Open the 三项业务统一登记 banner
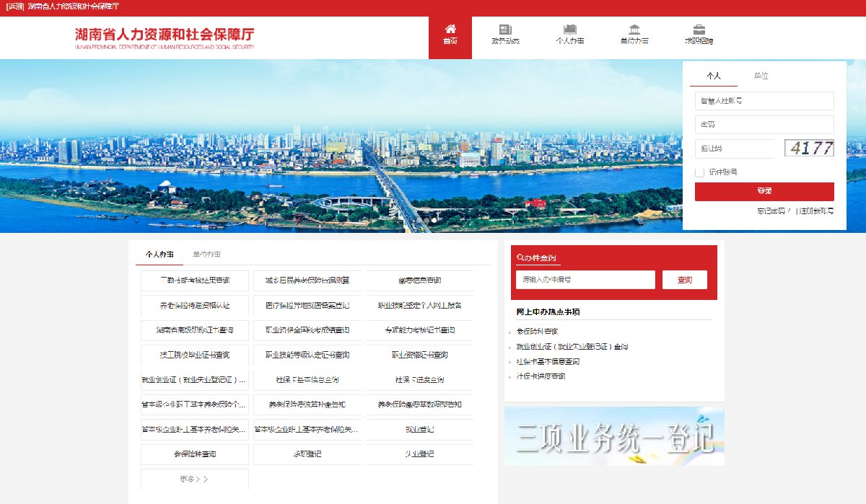This screenshot has height=504, width=866. point(614,436)
